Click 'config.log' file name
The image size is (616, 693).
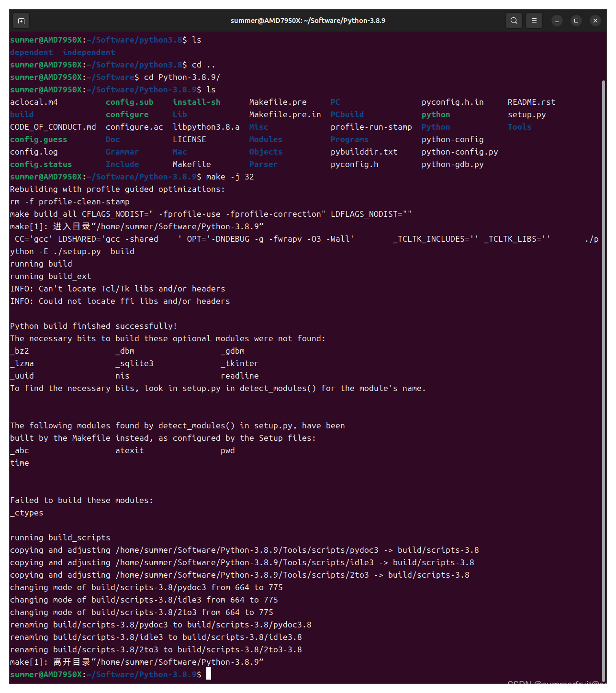coord(34,152)
